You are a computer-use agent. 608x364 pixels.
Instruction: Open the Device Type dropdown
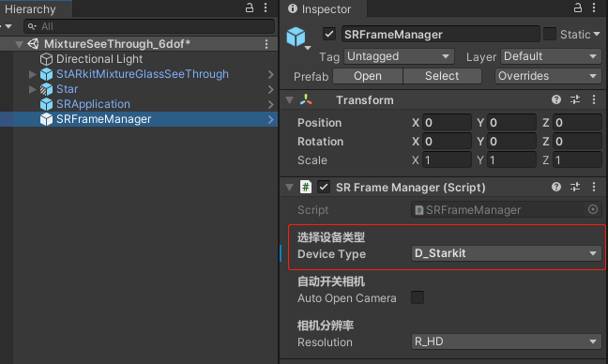[x=506, y=253]
